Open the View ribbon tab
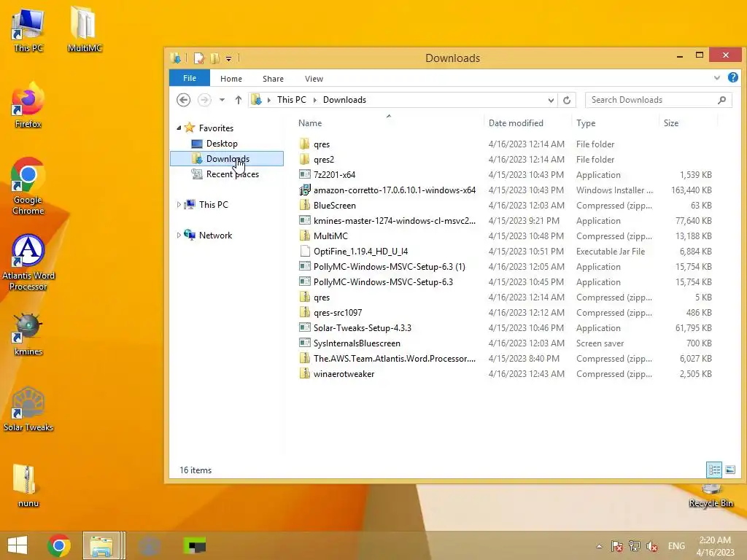The height and width of the screenshot is (560, 747). 314,79
